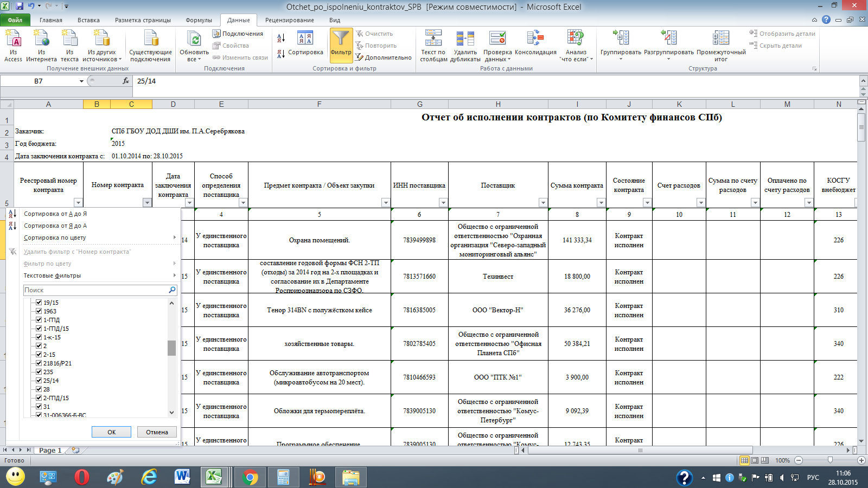Open the Sort dialog (Сортировка)
868x488 pixels.
point(305,43)
